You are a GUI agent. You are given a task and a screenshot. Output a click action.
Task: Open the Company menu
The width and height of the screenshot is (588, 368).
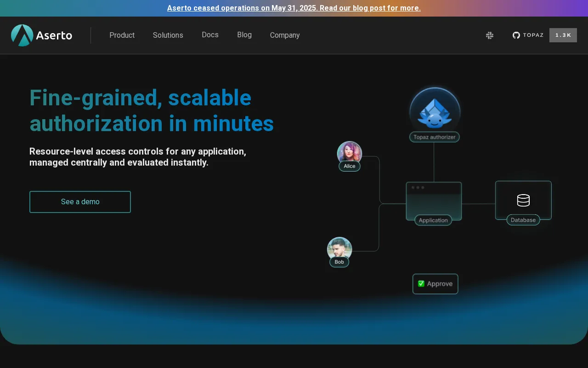click(285, 35)
